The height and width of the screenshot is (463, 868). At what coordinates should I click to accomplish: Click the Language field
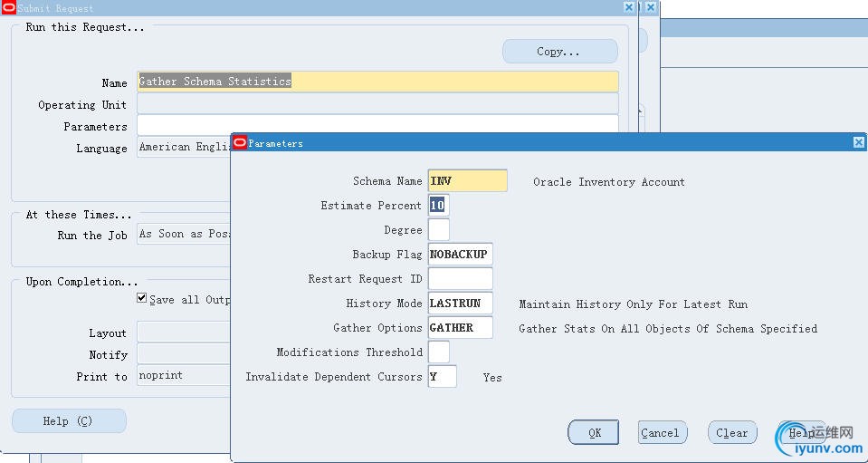[x=184, y=147]
